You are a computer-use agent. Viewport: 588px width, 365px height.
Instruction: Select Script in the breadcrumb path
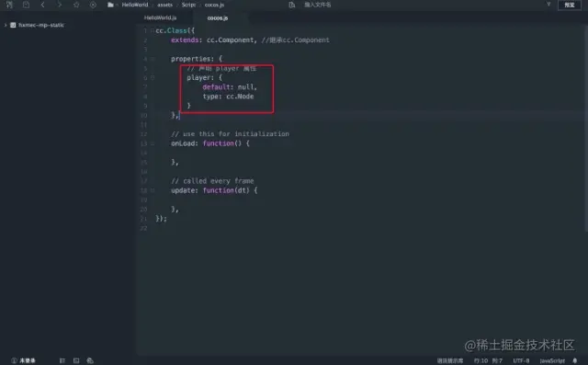click(188, 5)
